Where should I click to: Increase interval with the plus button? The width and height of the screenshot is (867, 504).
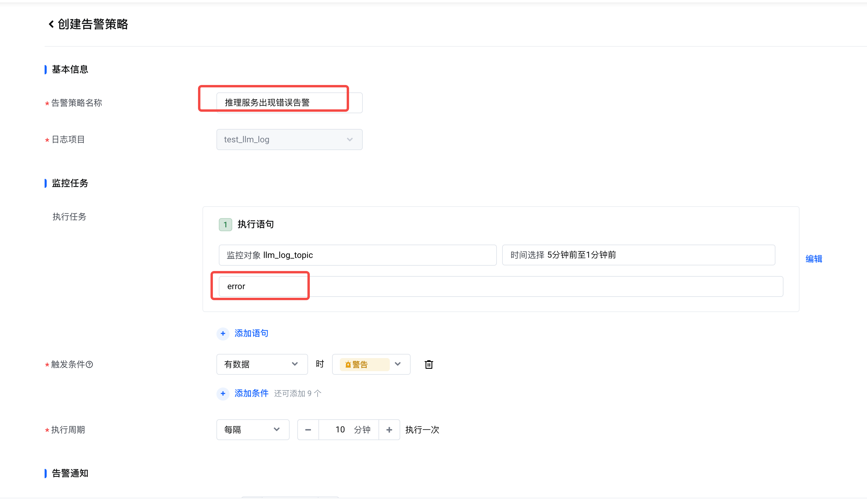point(389,430)
